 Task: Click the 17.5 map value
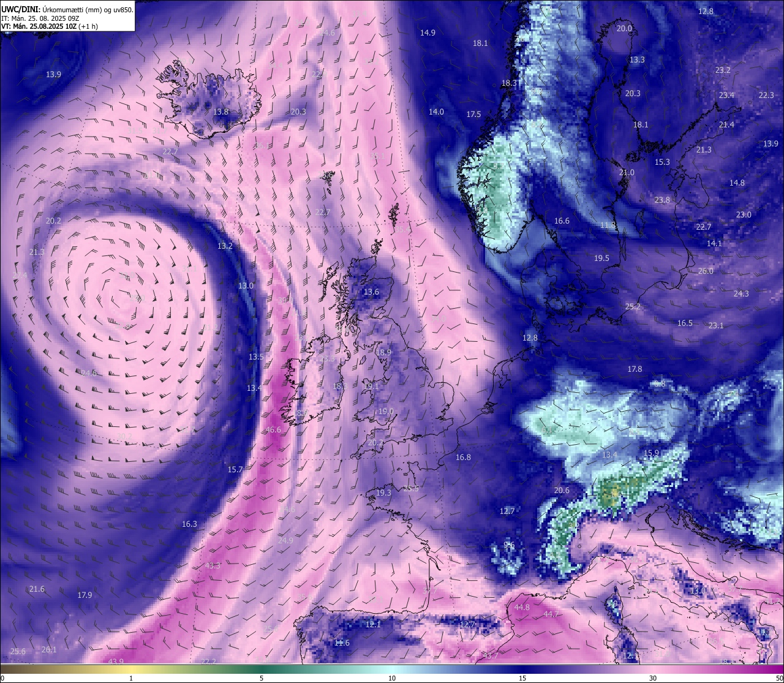473,115
